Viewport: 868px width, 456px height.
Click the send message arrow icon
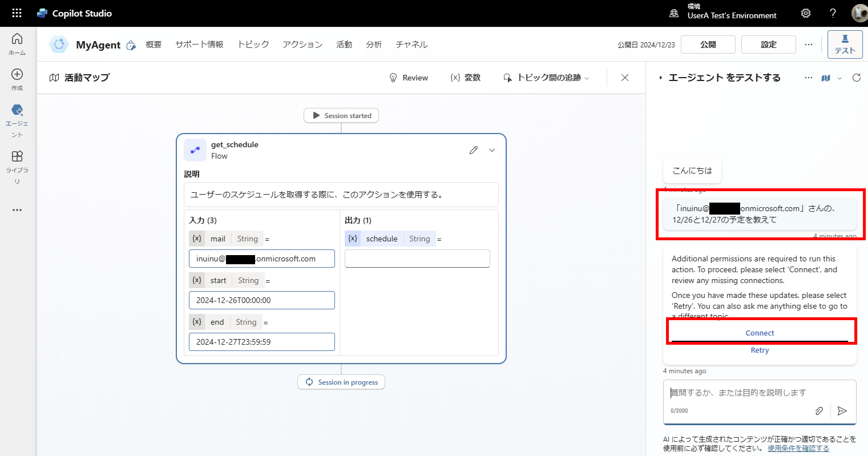[x=842, y=410]
